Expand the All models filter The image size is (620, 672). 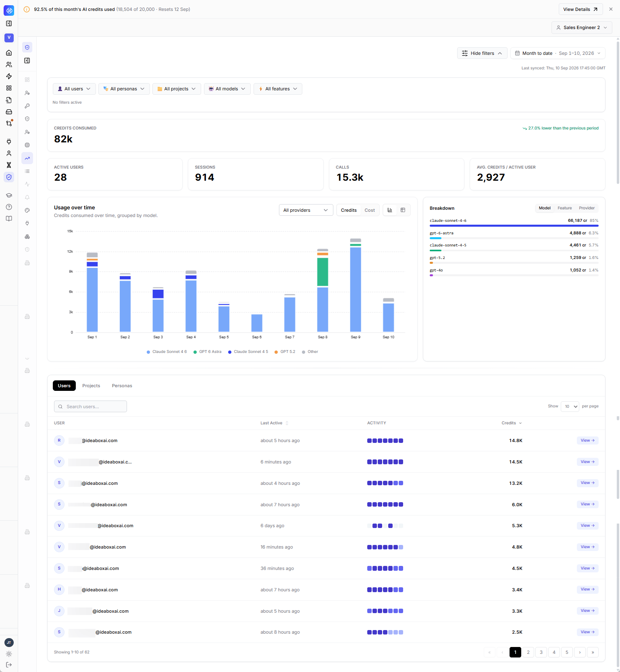(x=227, y=89)
